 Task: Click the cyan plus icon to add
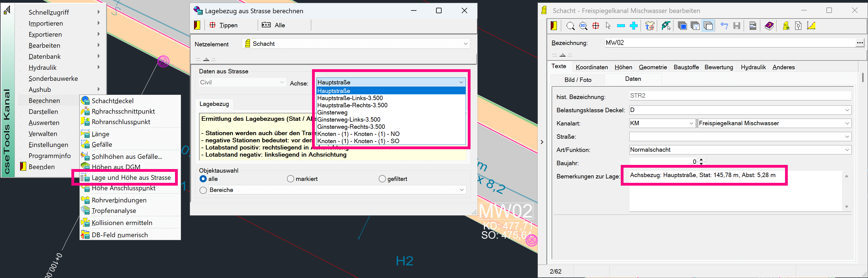click(x=634, y=26)
